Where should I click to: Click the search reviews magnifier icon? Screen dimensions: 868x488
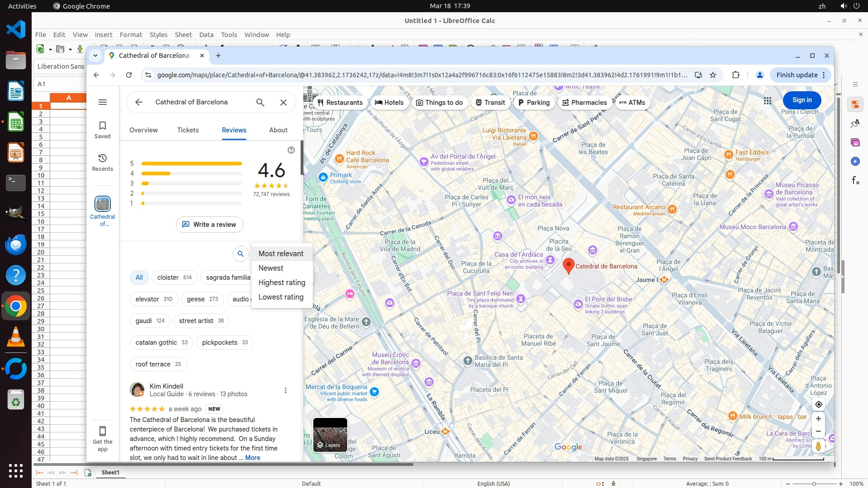241,254
